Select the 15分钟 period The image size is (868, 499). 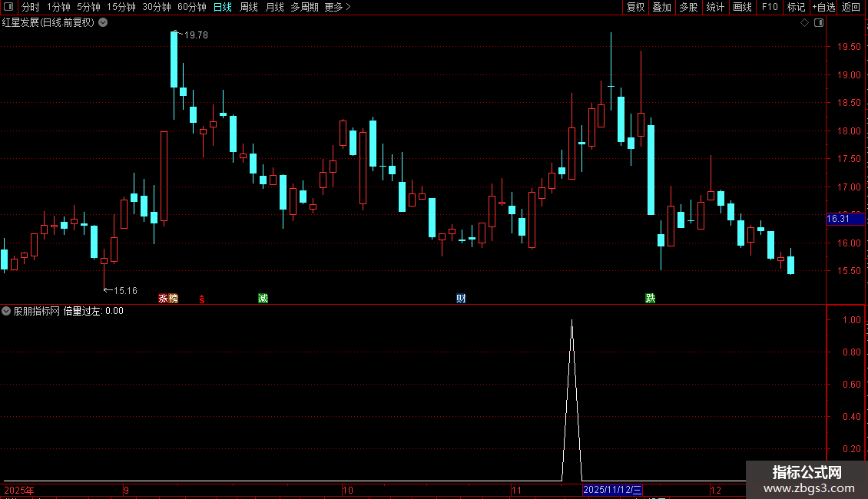[121, 7]
